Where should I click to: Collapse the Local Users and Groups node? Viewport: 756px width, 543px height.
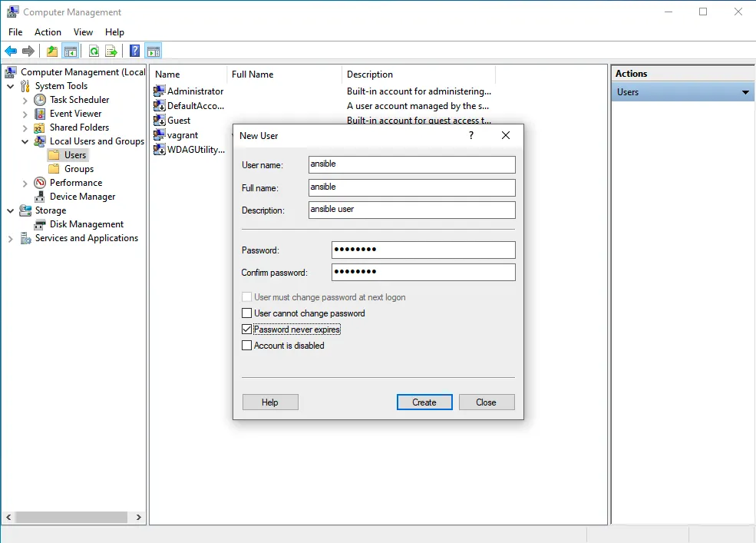[25, 141]
